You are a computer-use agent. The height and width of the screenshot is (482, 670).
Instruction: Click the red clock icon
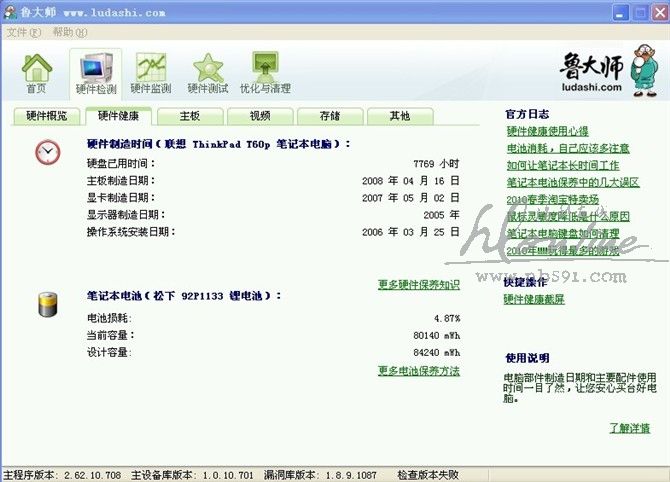pyautogui.click(x=47, y=152)
